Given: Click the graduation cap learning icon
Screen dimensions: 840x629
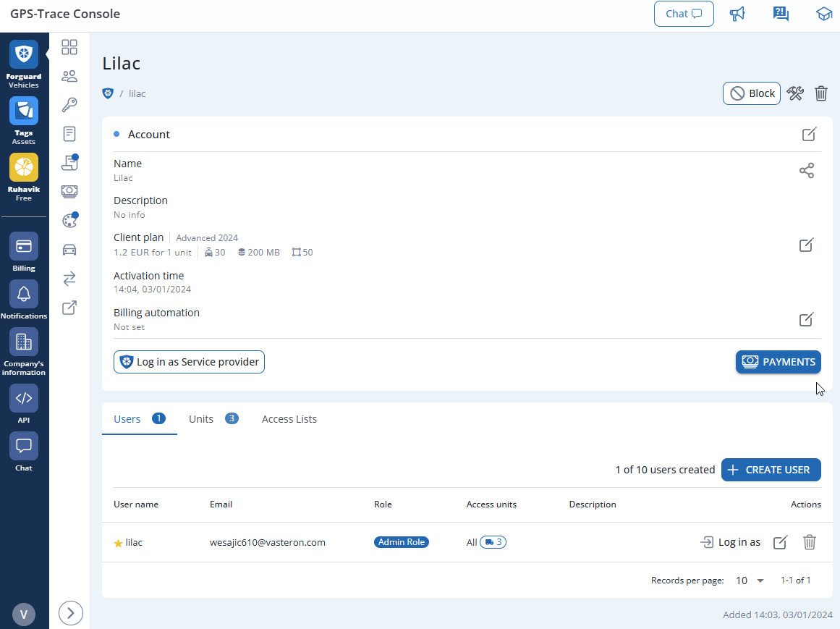Looking at the screenshot, I should coord(824,13).
